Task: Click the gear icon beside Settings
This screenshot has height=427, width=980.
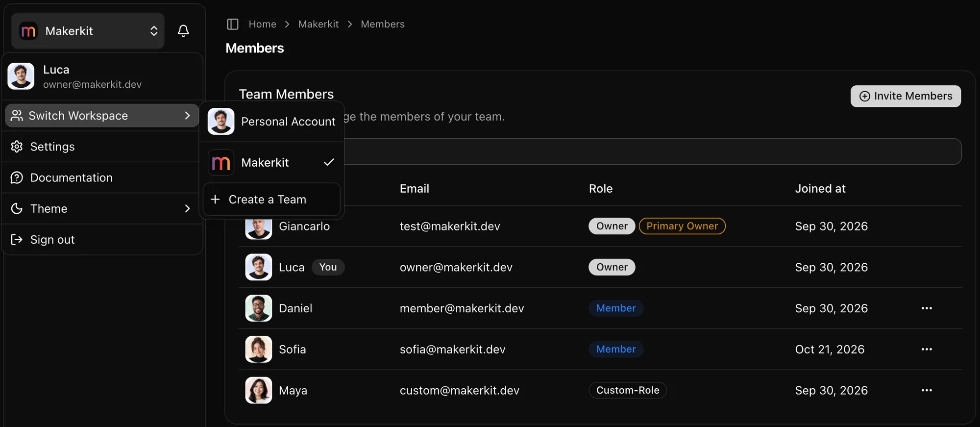Action: [17, 147]
